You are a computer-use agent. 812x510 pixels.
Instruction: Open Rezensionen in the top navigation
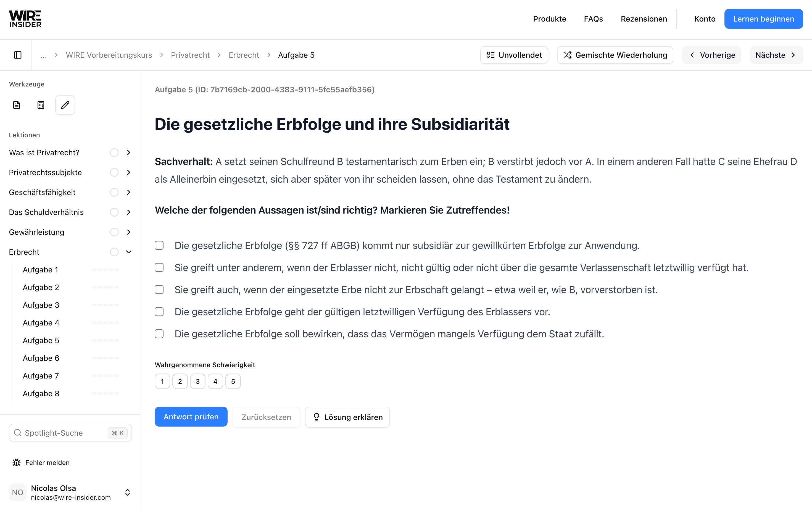click(644, 19)
